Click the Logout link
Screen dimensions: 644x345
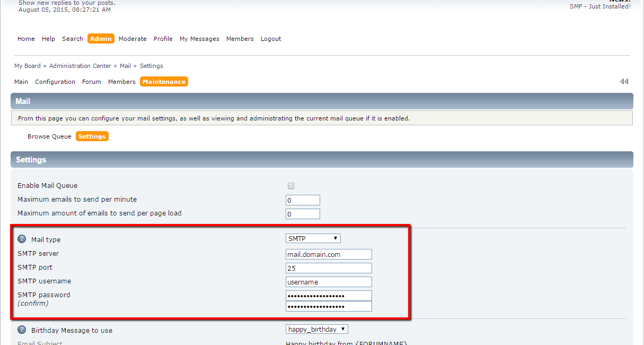tap(270, 38)
